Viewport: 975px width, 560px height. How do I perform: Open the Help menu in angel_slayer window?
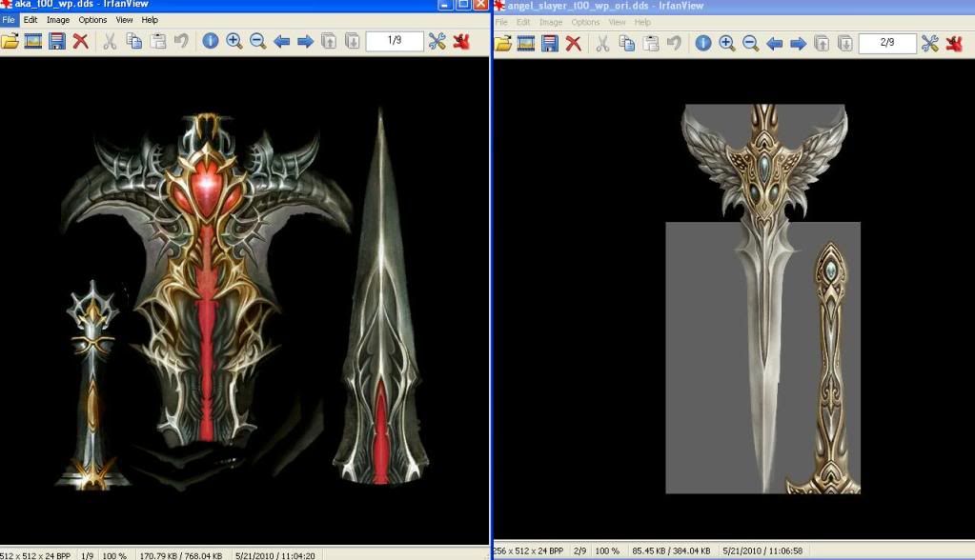point(642,21)
